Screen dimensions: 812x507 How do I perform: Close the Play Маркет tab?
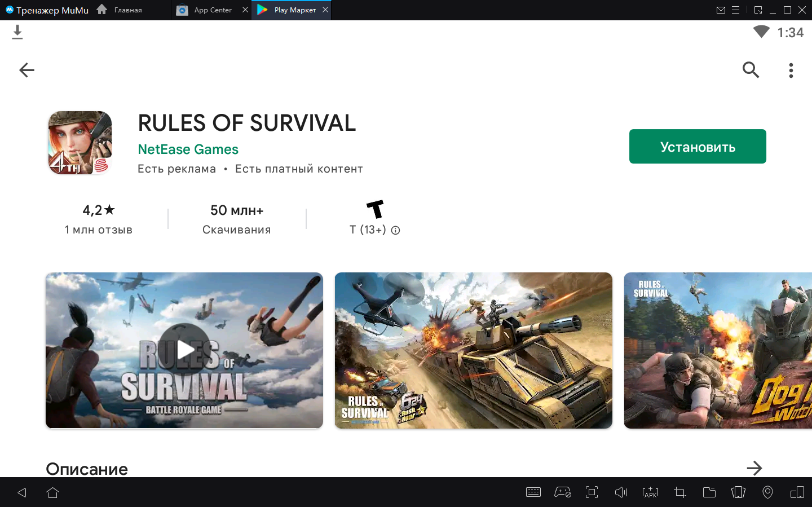[325, 10]
